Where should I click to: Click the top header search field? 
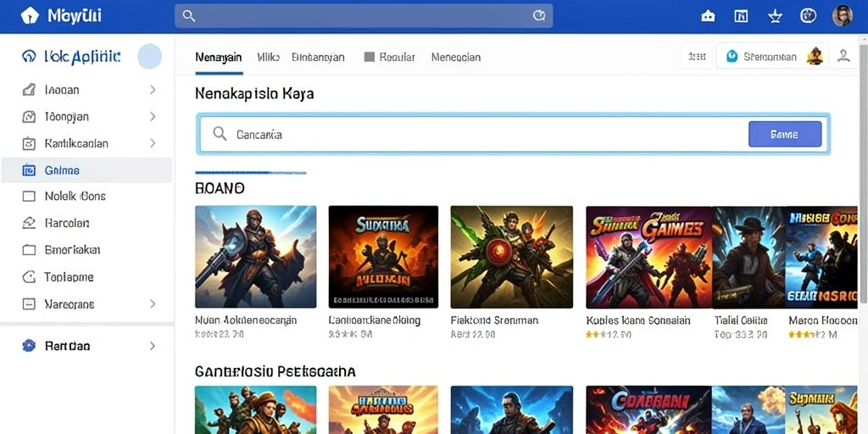coord(364,16)
